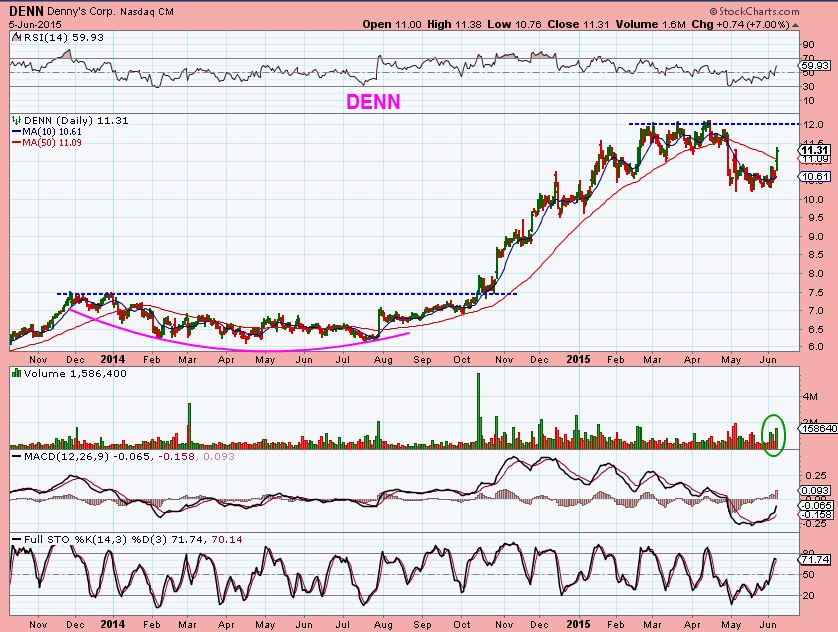Click the line marker before Full STO legend
This screenshot has height=632, width=838.
[17, 540]
